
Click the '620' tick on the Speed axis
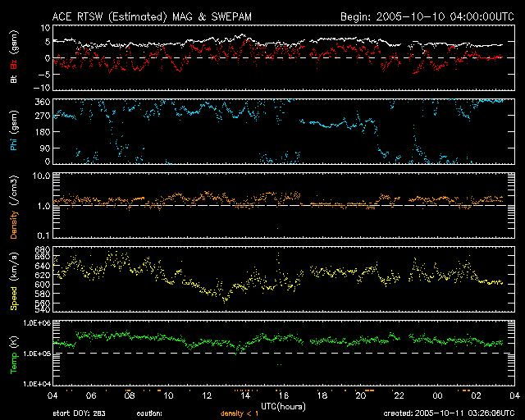click(42, 276)
